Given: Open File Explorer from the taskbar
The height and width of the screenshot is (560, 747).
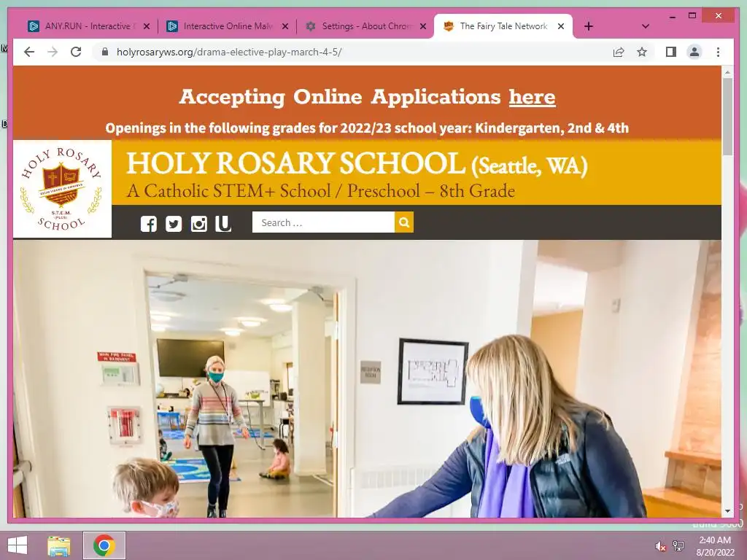Looking at the screenshot, I should click(x=59, y=545).
